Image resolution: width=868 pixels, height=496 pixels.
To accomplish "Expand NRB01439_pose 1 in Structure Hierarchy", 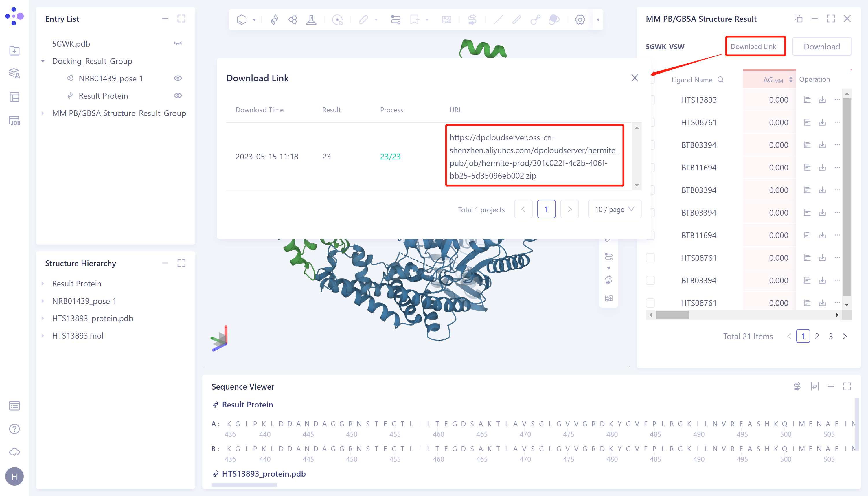I will [43, 301].
